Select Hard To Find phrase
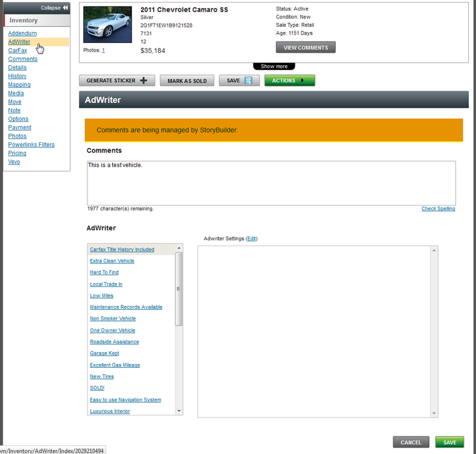The image size is (476, 454). click(x=104, y=273)
